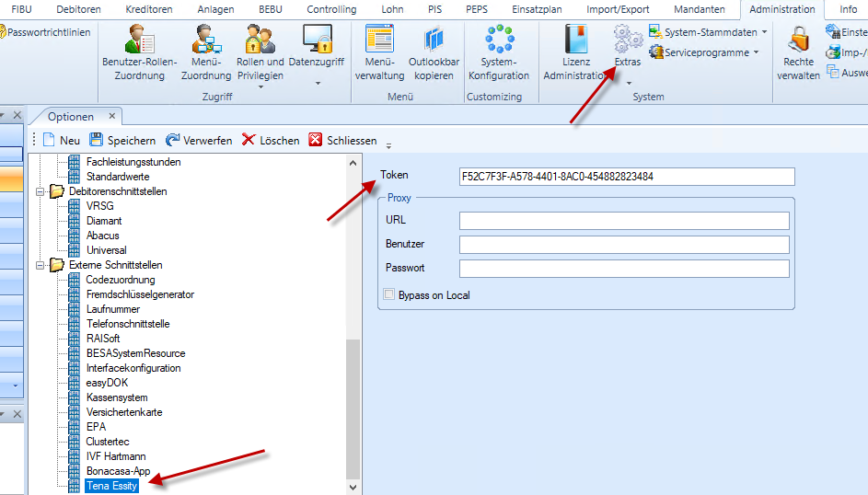Screen dimensions: 868x495
Task: Open Rechte verwalten padlock icon
Action: [x=798, y=40]
